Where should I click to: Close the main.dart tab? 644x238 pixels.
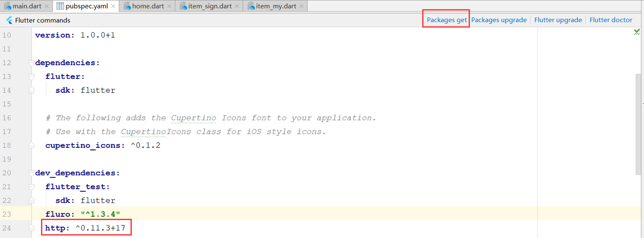point(47,7)
